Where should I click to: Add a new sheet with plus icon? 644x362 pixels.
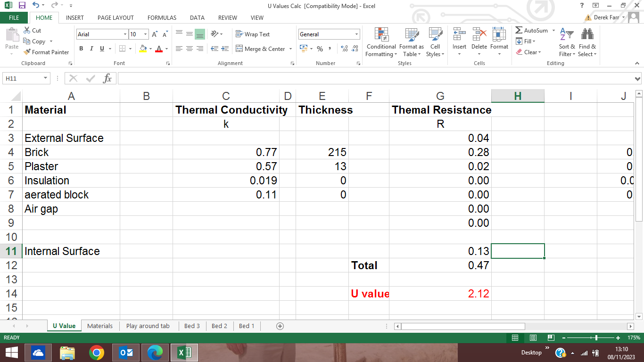coord(280,326)
